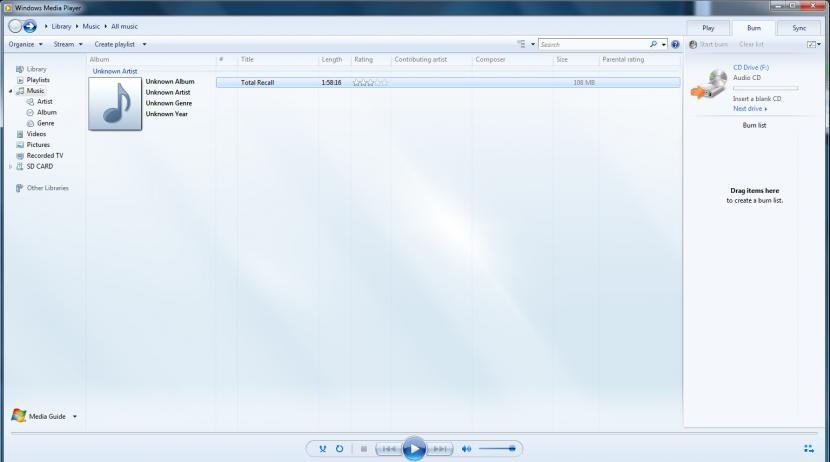Select Playlists in the sidebar
Image resolution: width=830 pixels, height=462 pixels.
(38, 80)
